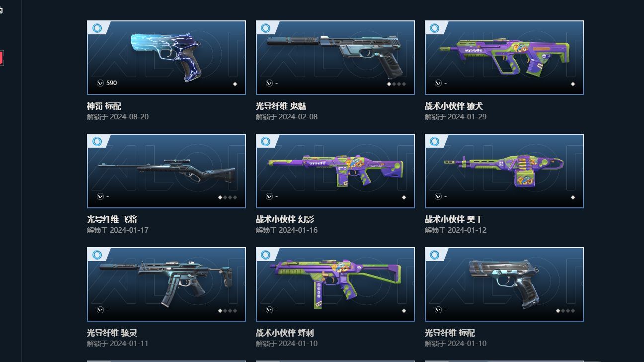The height and width of the screenshot is (362, 644).
Task: Open the 神罚 标配 pistol skin thumbnail
Action: pos(166,58)
